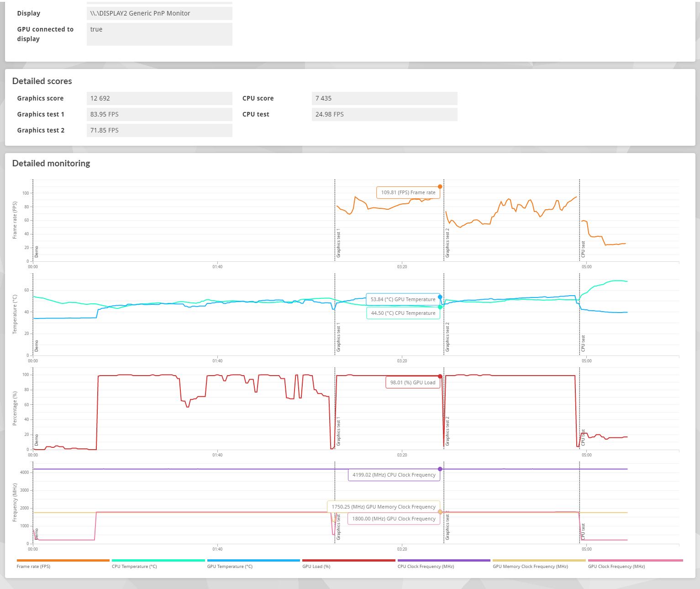Click the 4199.02 (MHz) CPU Clock Frequency tooltip

[394, 475]
